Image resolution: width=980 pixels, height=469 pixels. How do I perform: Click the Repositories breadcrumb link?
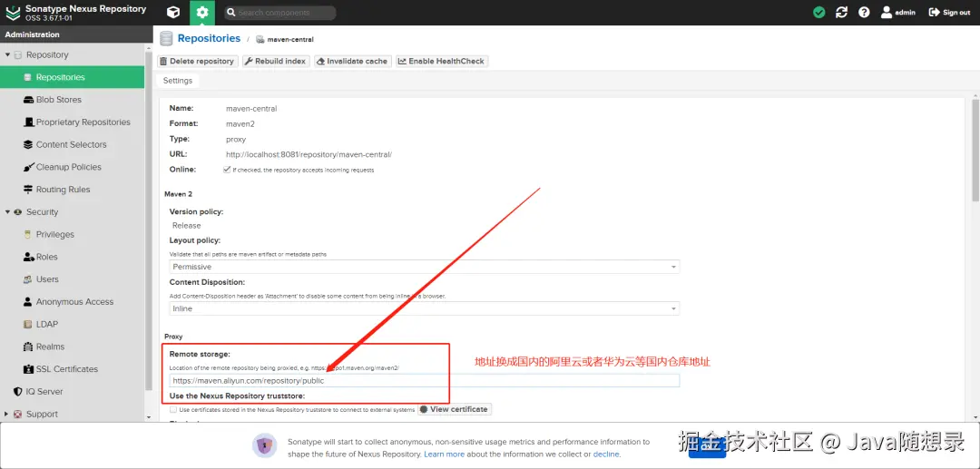[209, 39]
